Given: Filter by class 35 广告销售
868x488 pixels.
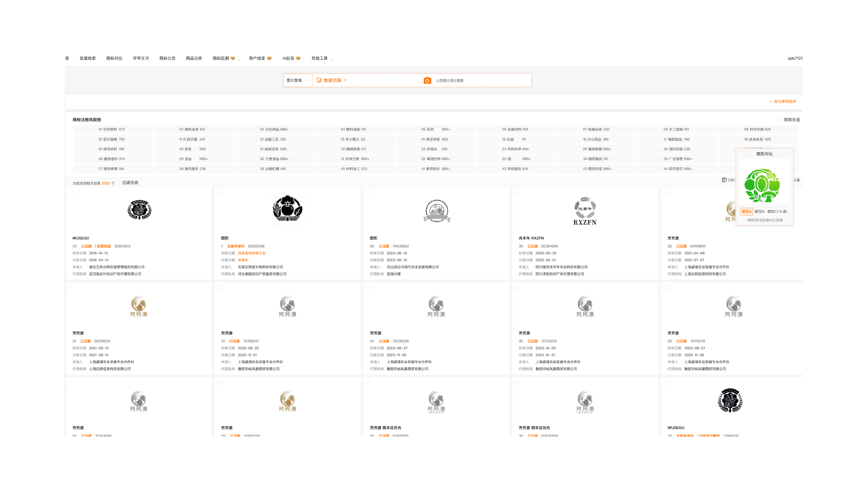Looking at the screenshot, I should (678, 159).
